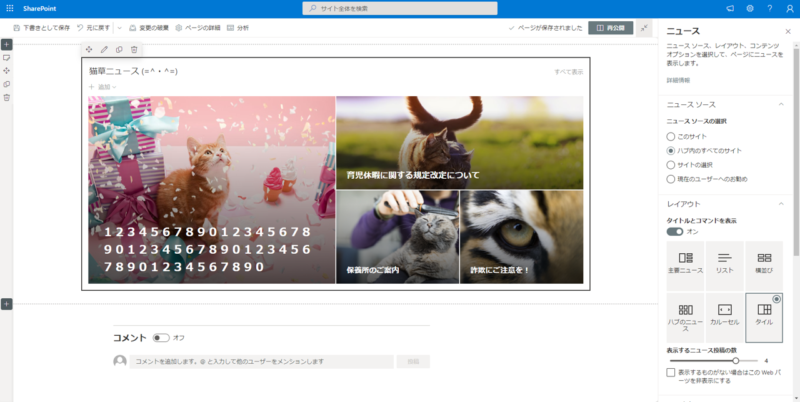Duplicate the news web part
This screenshot has width=800, height=402.
coord(119,49)
